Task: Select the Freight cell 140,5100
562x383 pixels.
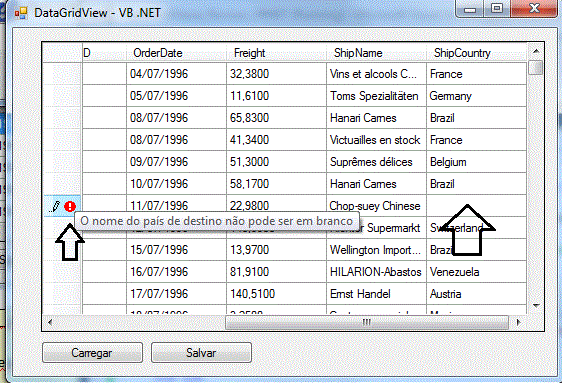Action: click(x=276, y=294)
